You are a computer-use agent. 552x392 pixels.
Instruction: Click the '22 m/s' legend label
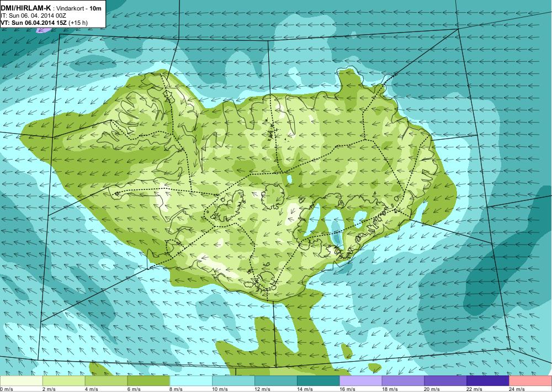click(x=475, y=389)
